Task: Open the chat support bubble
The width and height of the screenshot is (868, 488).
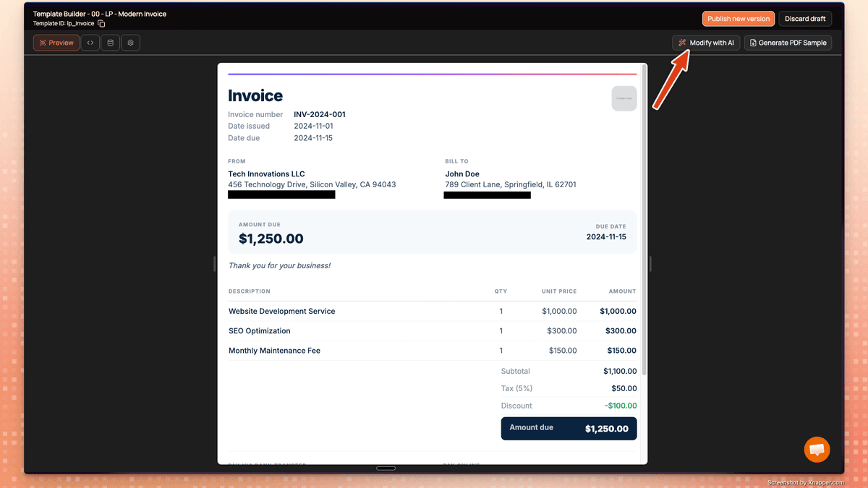Action: (x=817, y=449)
